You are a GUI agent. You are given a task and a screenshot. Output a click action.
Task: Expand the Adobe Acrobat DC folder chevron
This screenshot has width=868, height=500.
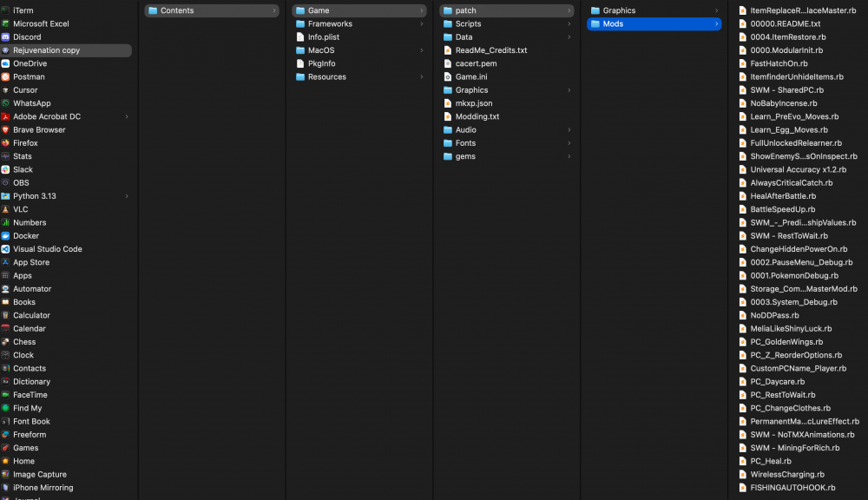tap(127, 117)
